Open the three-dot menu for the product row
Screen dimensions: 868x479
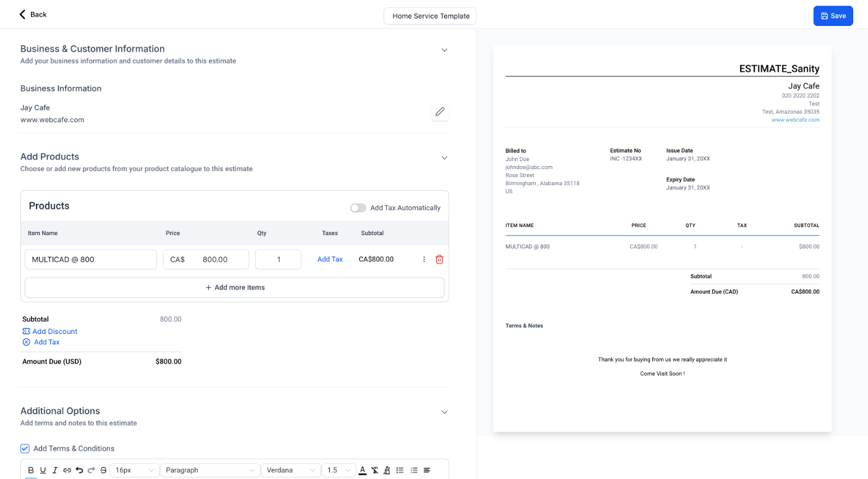tap(424, 259)
